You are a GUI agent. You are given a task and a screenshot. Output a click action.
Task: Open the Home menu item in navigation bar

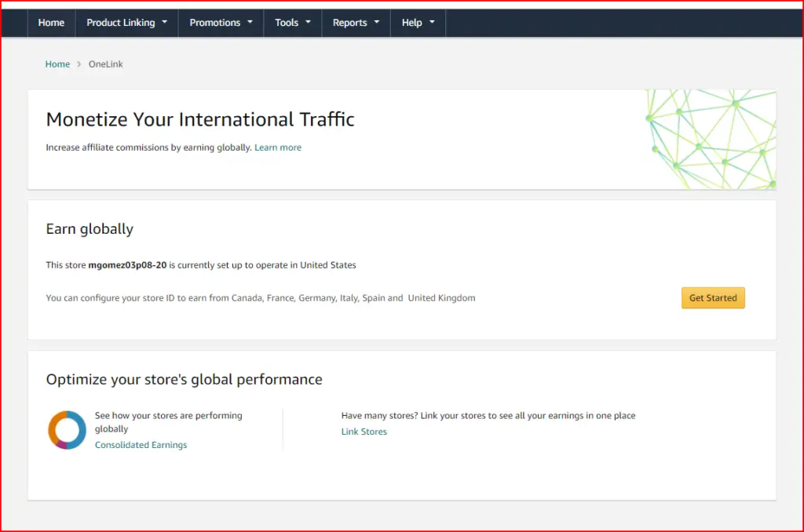click(51, 23)
